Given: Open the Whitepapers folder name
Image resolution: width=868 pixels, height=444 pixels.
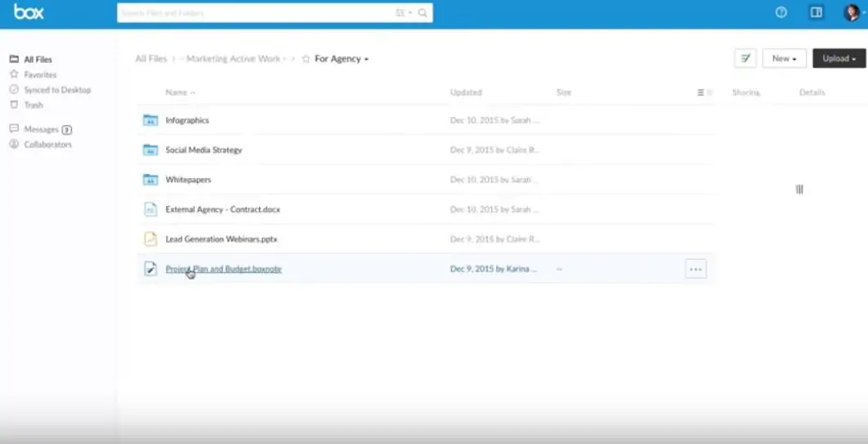Looking at the screenshot, I should point(188,180).
